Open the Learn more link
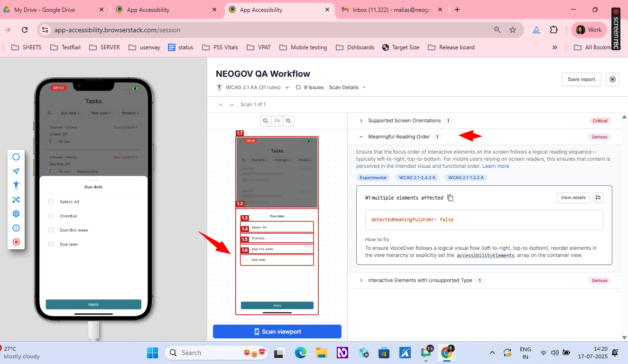628x364 pixels. click(x=496, y=166)
